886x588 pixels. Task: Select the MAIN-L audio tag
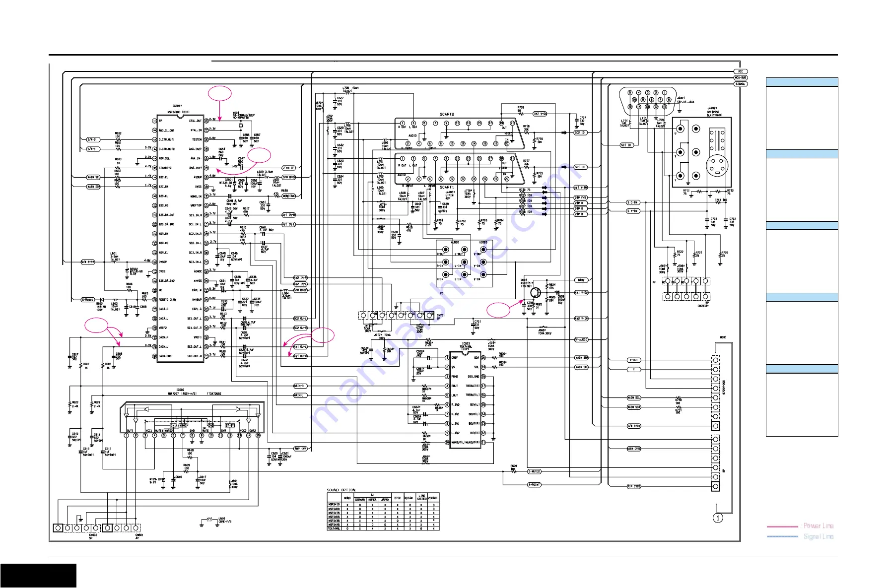pyautogui.click(x=300, y=395)
